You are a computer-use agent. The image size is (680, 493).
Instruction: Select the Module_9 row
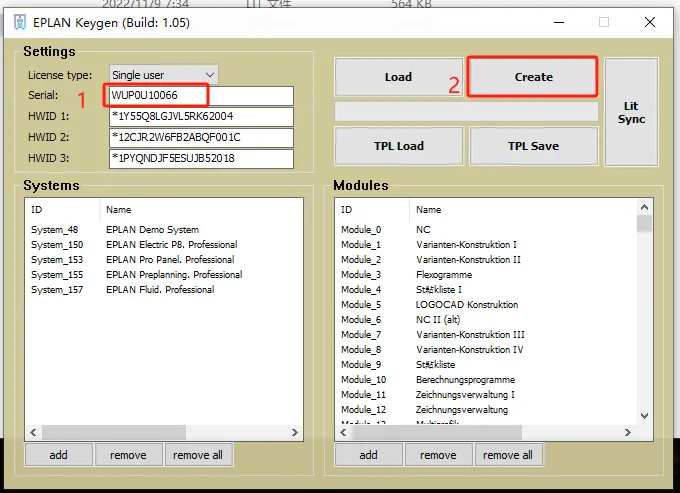pos(486,365)
